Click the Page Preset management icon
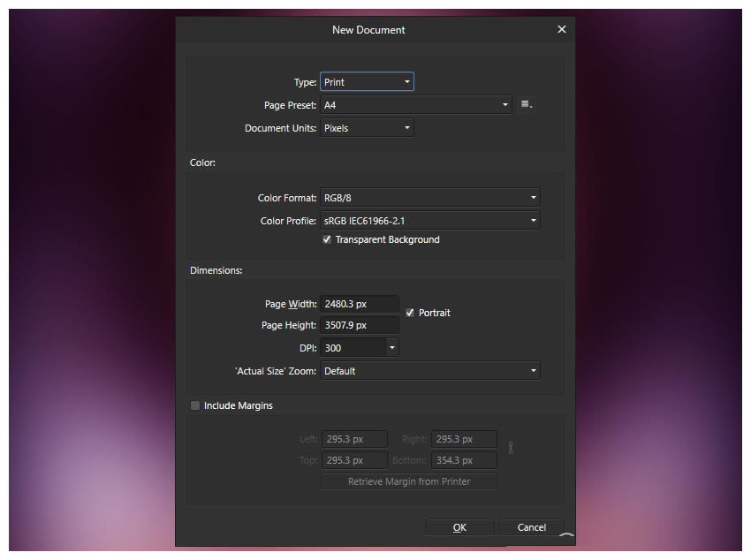This screenshot has width=751, height=560. [525, 103]
